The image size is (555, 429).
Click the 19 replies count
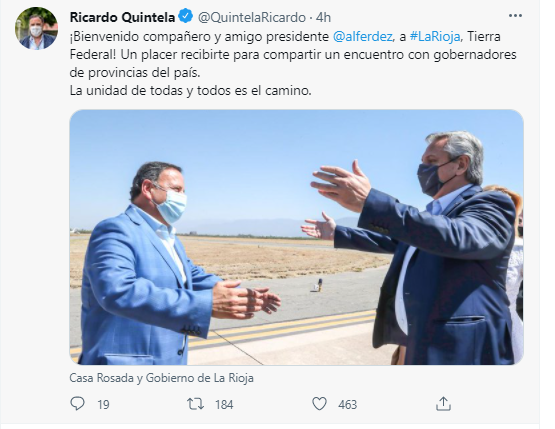coord(103,405)
